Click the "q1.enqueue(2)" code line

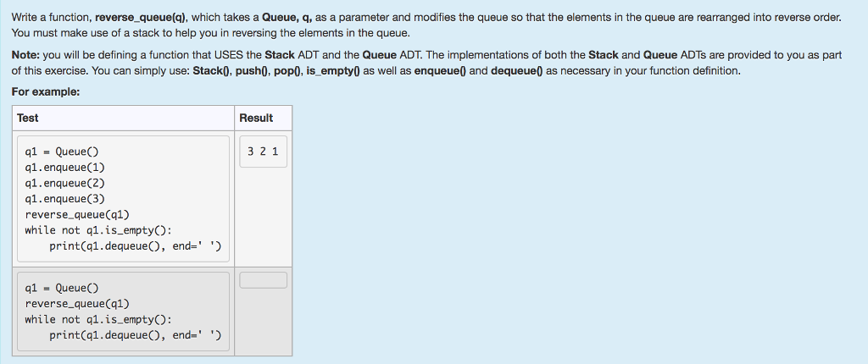[64, 183]
